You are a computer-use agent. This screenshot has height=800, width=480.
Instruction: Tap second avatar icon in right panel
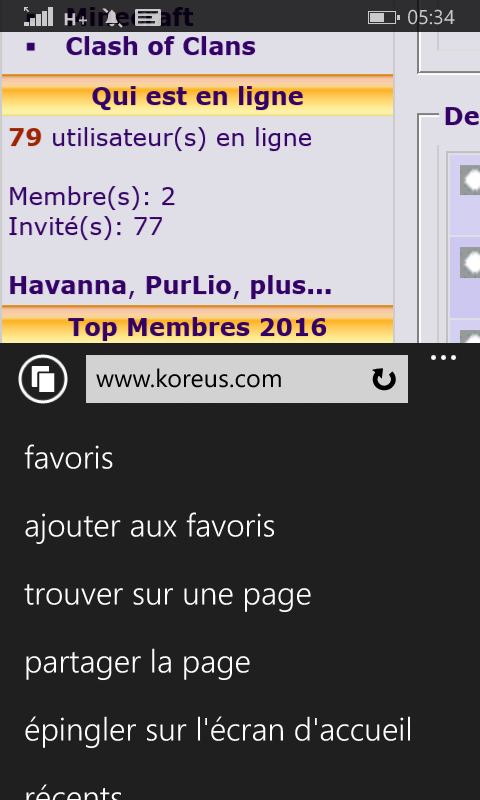[x=470, y=262]
